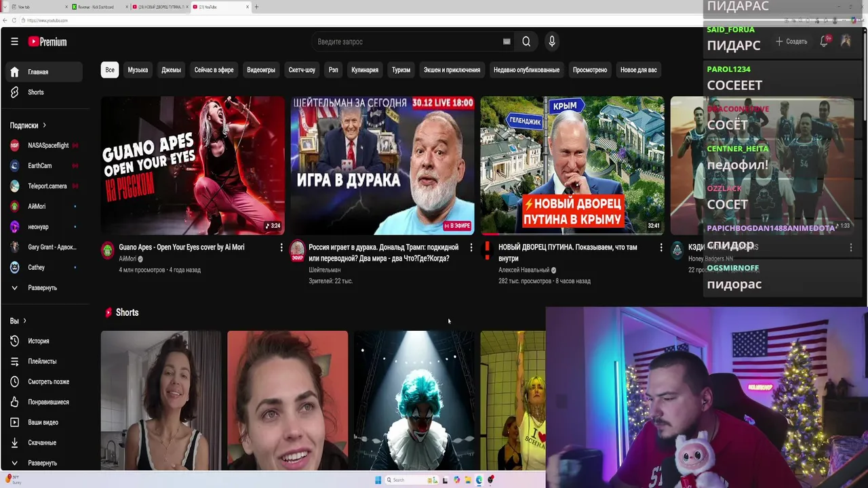Select the Кулинария filter chip
This screenshot has width=868, height=488.
point(365,70)
